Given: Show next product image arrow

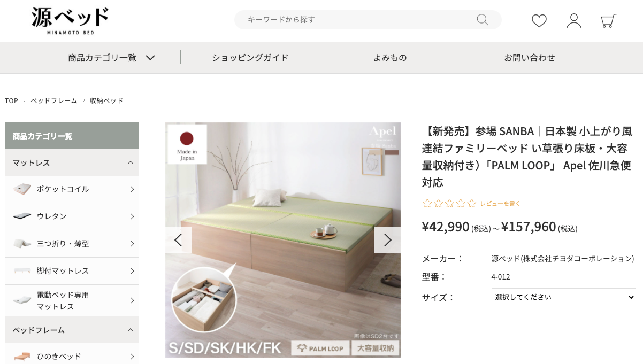Looking at the screenshot, I should (x=387, y=240).
